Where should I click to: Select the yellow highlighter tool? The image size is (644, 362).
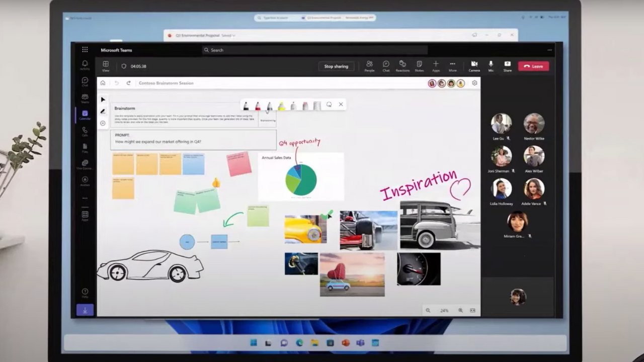point(282,105)
